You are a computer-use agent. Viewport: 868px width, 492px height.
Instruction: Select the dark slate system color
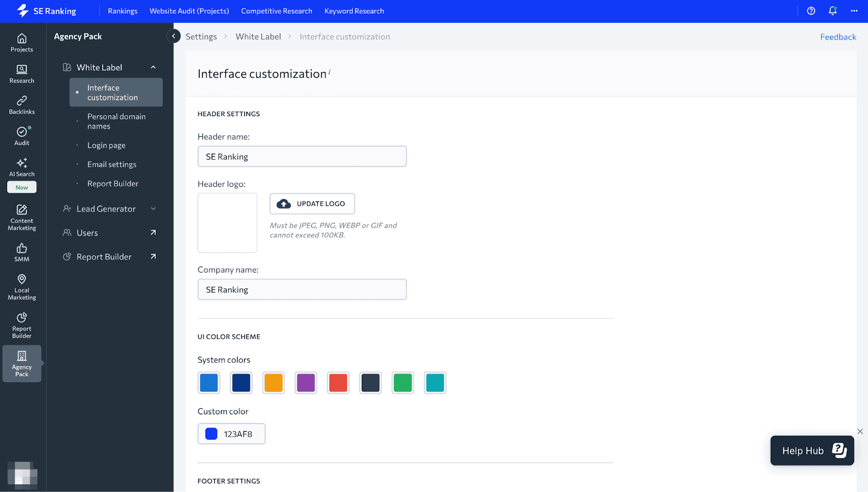pyautogui.click(x=371, y=383)
